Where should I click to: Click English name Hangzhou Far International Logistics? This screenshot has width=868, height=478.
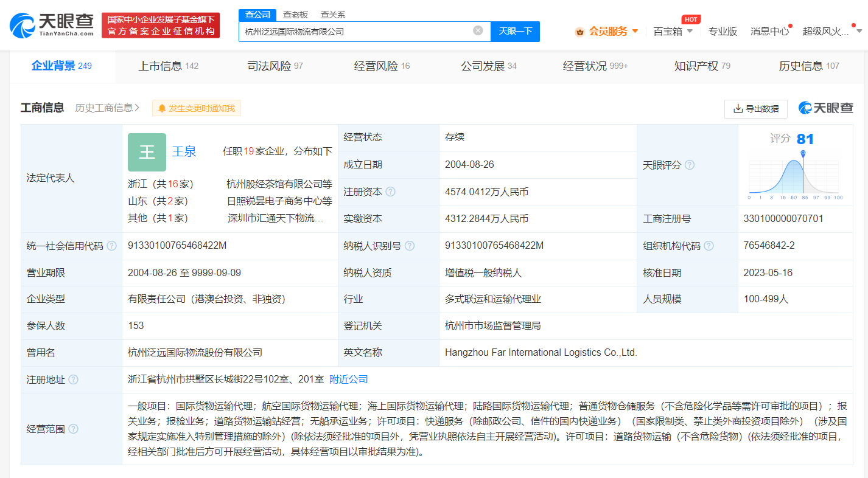pos(541,353)
